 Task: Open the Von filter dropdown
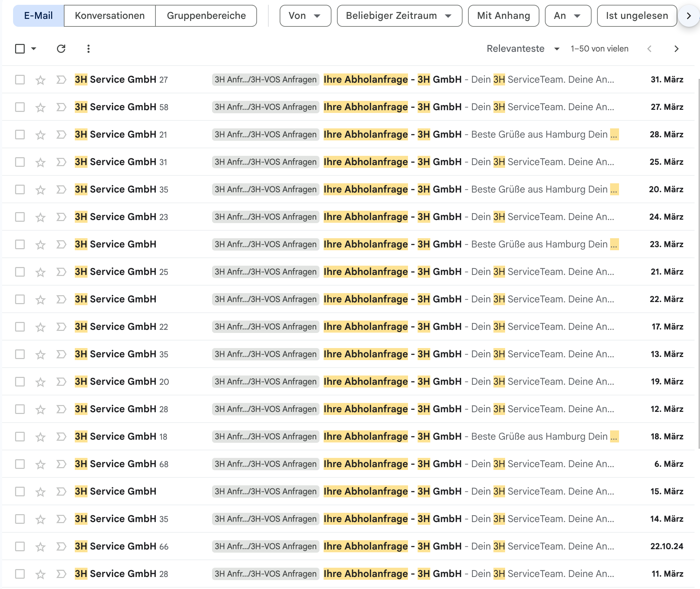305,16
